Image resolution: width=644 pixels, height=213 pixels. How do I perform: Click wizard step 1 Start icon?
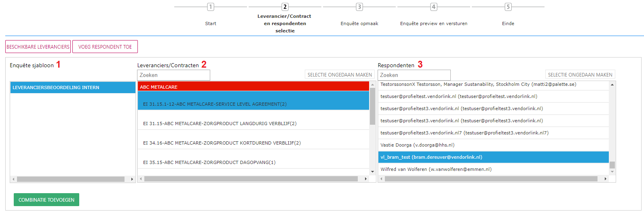(211, 7)
